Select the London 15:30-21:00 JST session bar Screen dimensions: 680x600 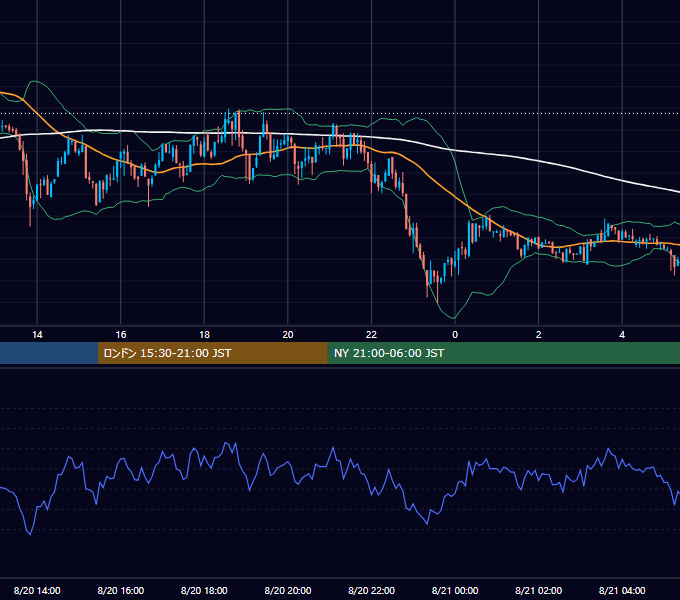212,353
